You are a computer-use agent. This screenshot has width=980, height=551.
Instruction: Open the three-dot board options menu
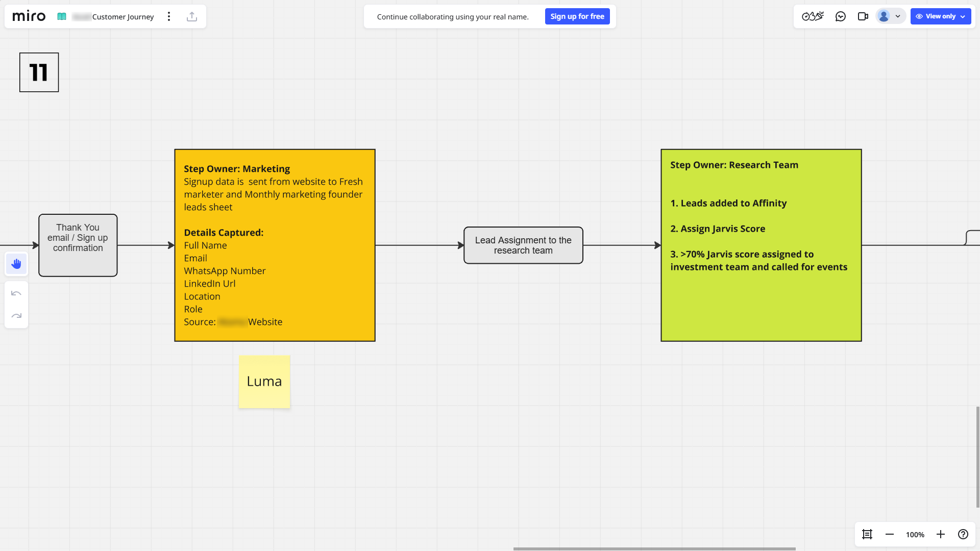point(169,16)
